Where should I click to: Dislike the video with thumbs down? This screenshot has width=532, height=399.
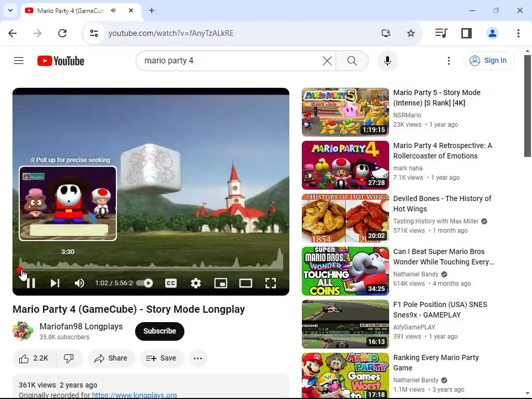tap(69, 358)
